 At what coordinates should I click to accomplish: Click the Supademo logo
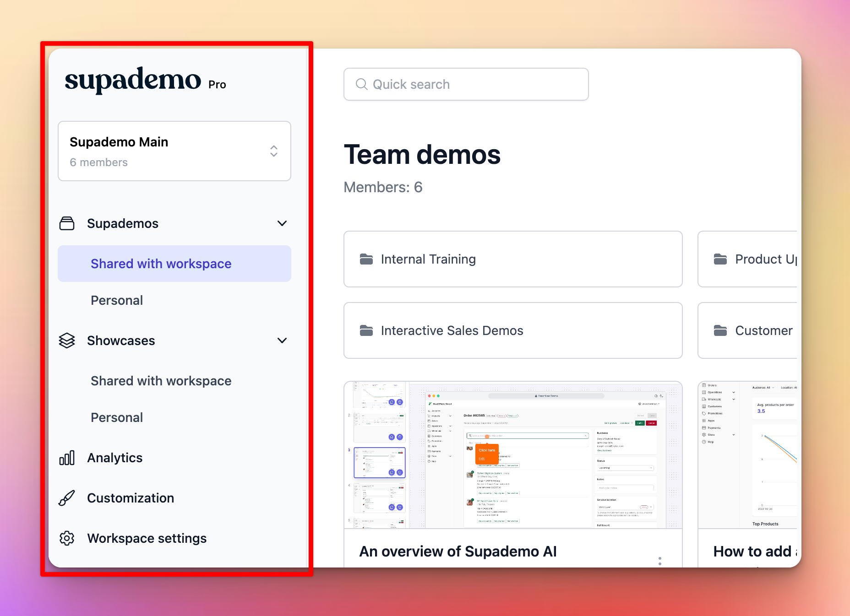pyautogui.click(x=133, y=80)
